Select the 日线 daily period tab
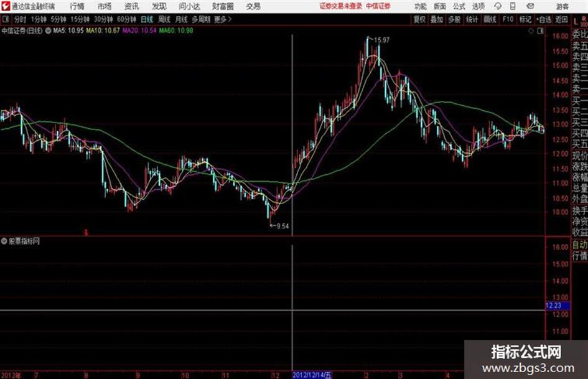 click(x=147, y=19)
